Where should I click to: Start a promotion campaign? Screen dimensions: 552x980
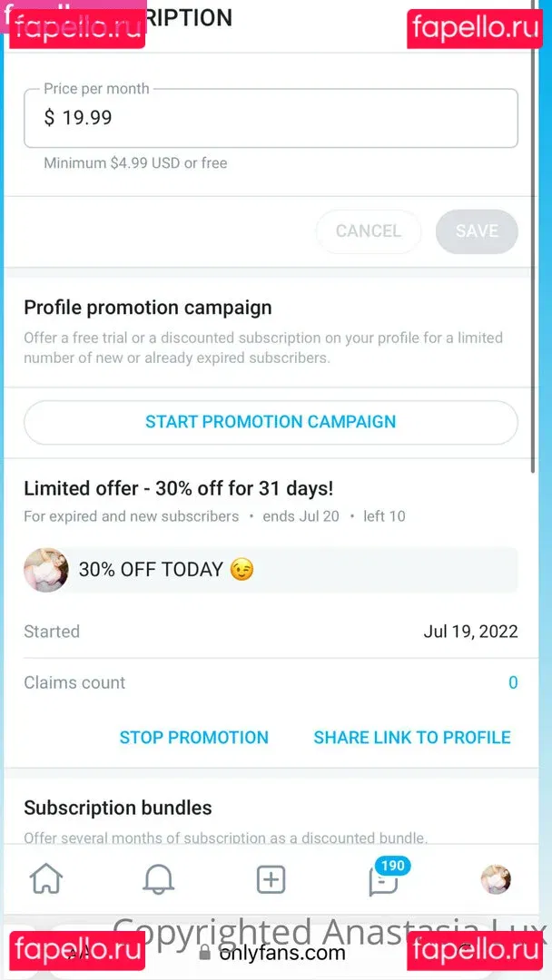[x=271, y=422]
